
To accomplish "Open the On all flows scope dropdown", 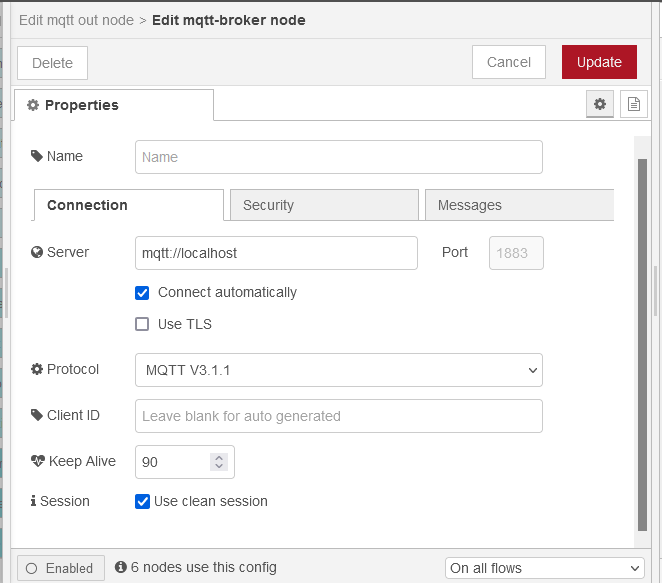I will pyautogui.click(x=544, y=568).
